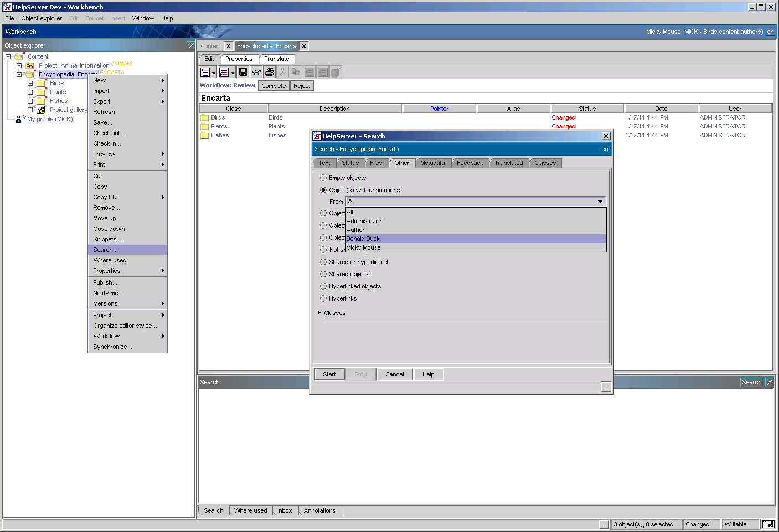
Task: Expand the Project: Animal information node
Action: coord(19,65)
